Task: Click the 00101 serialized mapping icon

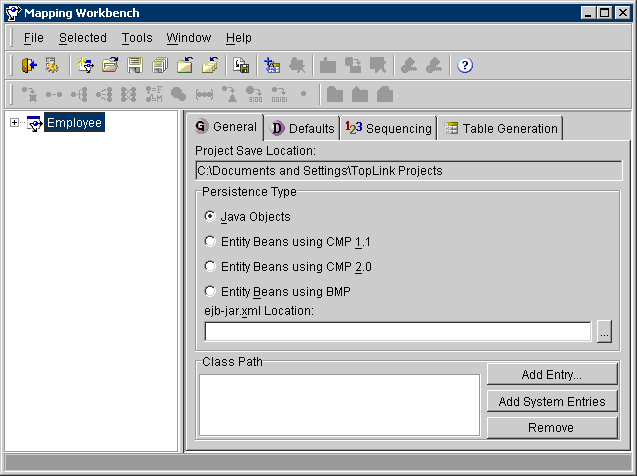Action: tap(279, 94)
